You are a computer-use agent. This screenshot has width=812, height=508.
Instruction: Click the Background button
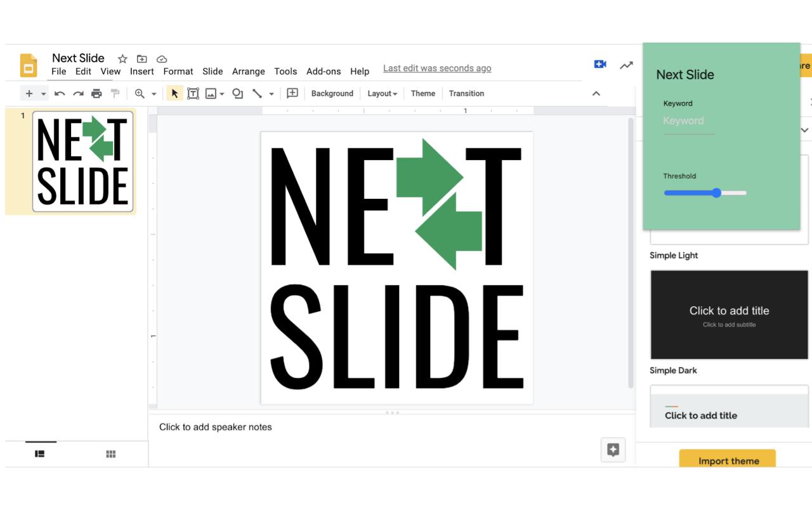point(332,93)
